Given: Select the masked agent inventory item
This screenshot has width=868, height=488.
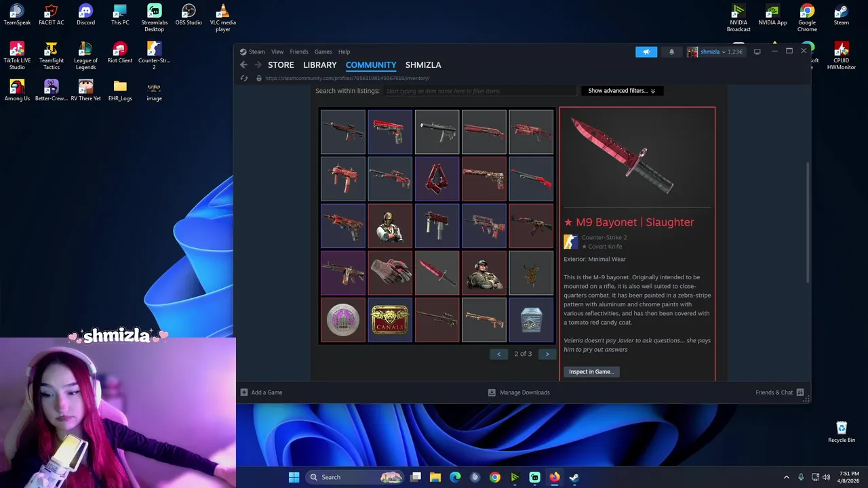Looking at the screenshot, I should pyautogui.click(x=390, y=226).
